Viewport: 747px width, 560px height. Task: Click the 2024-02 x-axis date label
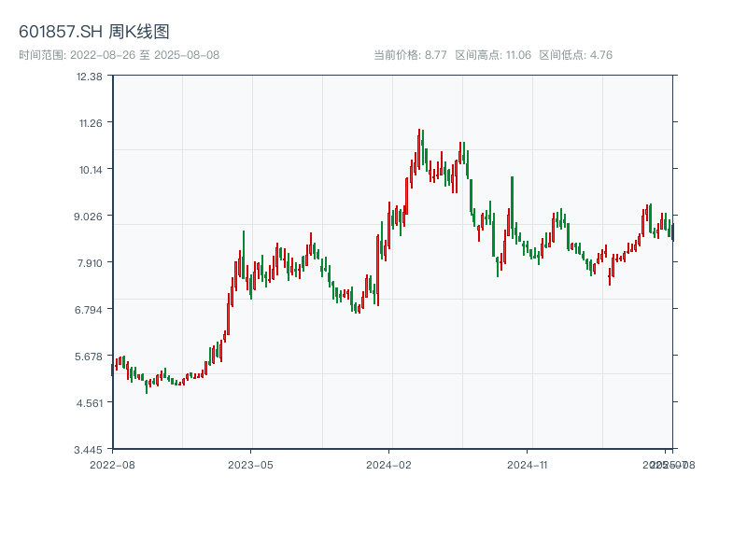[389, 464]
